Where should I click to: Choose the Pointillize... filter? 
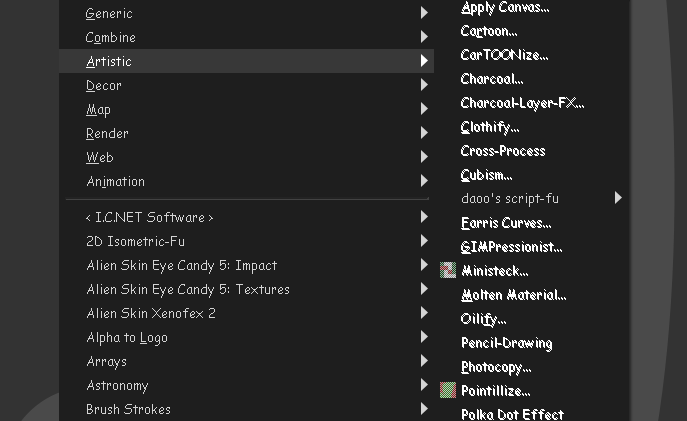(x=496, y=391)
